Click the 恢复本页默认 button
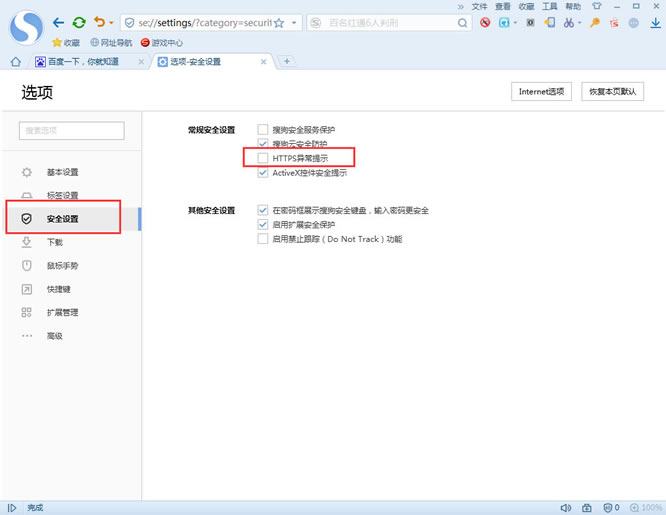The width and height of the screenshot is (666, 515). [612, 91]
